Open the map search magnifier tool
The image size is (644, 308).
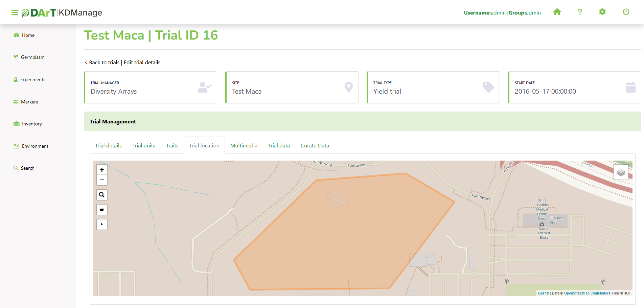tap(102, 195)
